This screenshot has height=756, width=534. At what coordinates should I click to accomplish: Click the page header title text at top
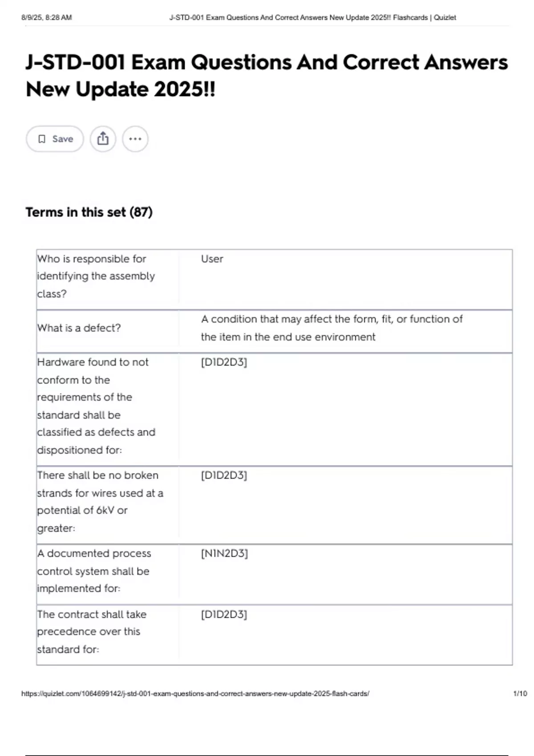coord(312,18)
